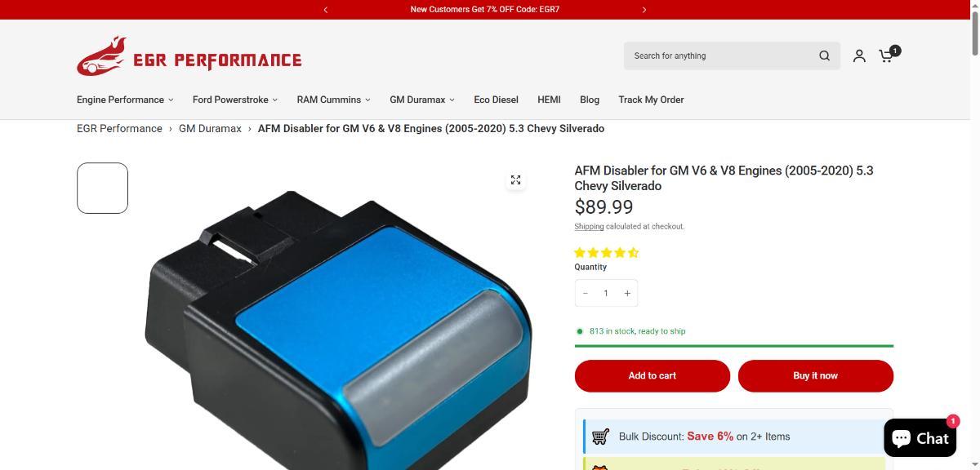The width and height of the screenshot is (980, 470).
Task: Click the next announcement arrow
Action: coord(644,10)
